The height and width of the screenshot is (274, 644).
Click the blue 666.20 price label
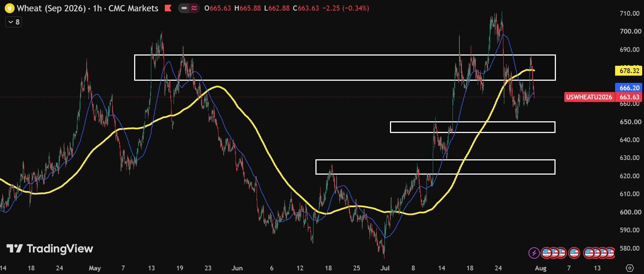(629, 88)
